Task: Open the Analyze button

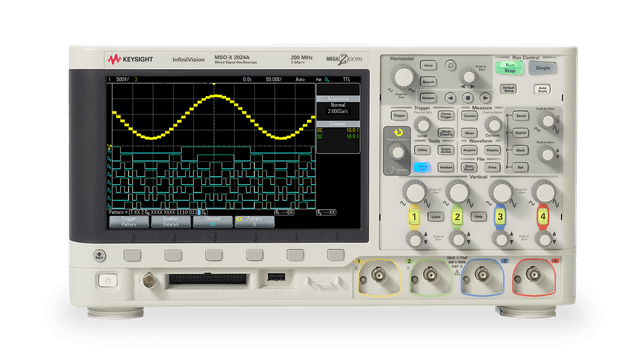Action: click(x=446, y=167)
